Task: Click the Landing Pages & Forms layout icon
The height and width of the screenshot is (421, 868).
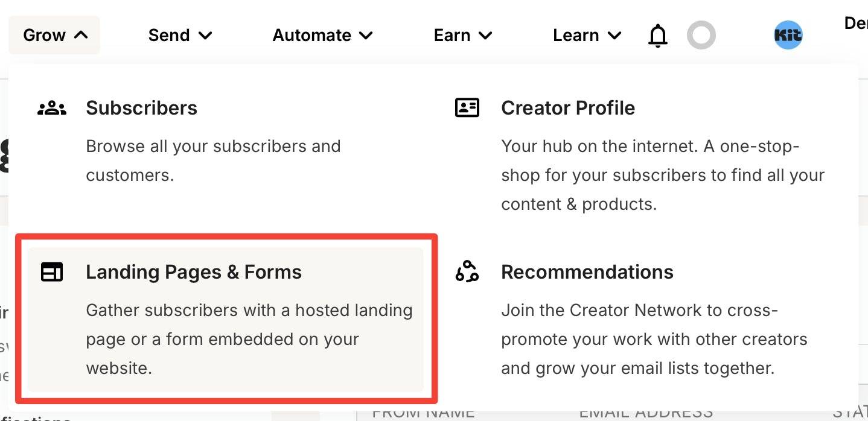Action: [x=52, y=272]
